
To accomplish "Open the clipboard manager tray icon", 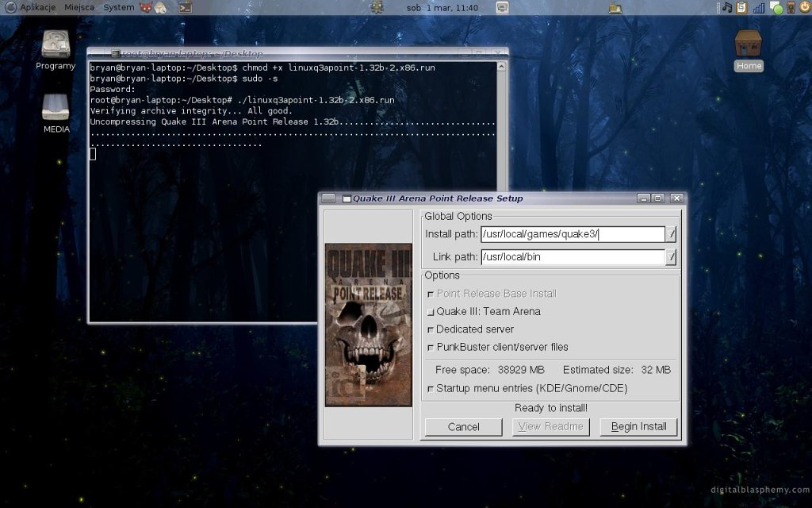I will pos(741,7).
